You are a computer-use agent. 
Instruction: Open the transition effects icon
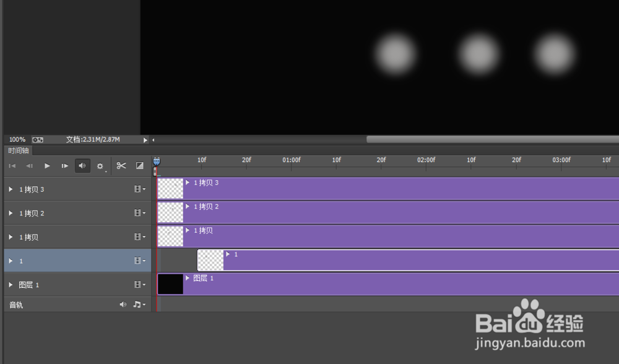click(x=140, y=166)
